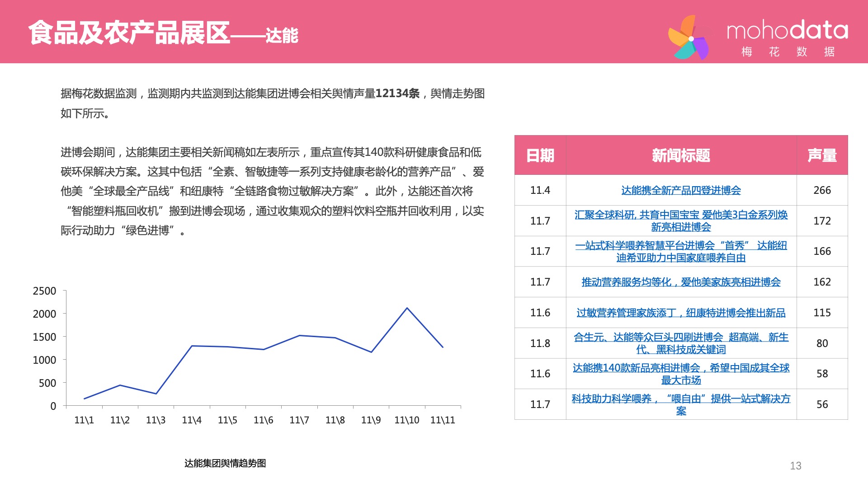Image resolution: width=868 pixels, height=488 pixels.
Task: Select the 162 volume cell
Action: (822, 282)
